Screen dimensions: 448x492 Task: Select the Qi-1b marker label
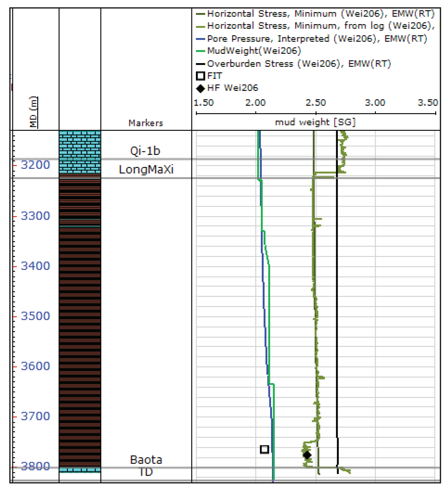[145, 151]
